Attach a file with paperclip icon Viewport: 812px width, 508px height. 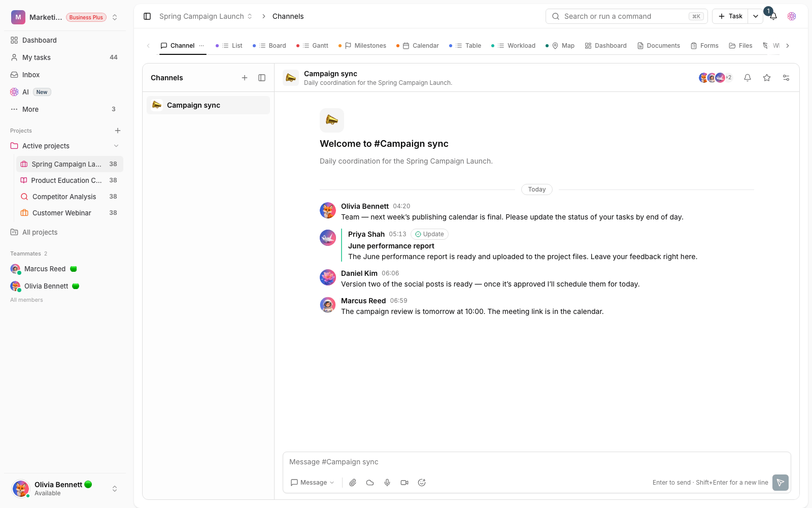point(353,483)
